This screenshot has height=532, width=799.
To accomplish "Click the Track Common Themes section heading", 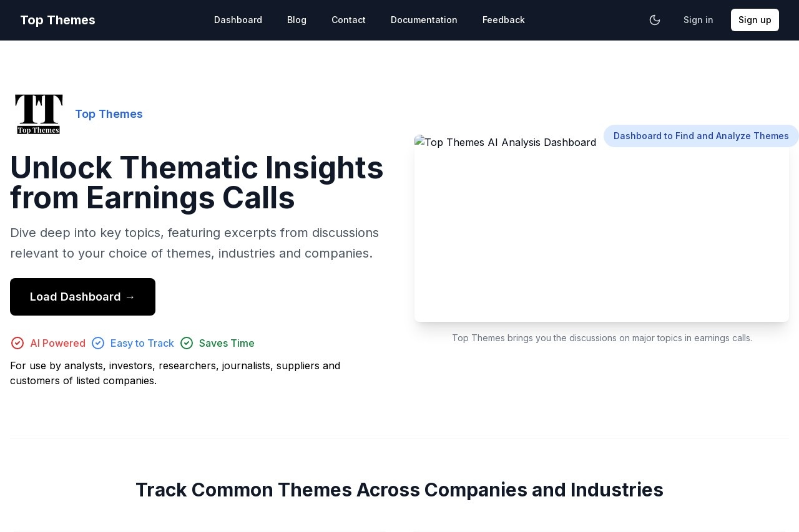I will point(399,490).
